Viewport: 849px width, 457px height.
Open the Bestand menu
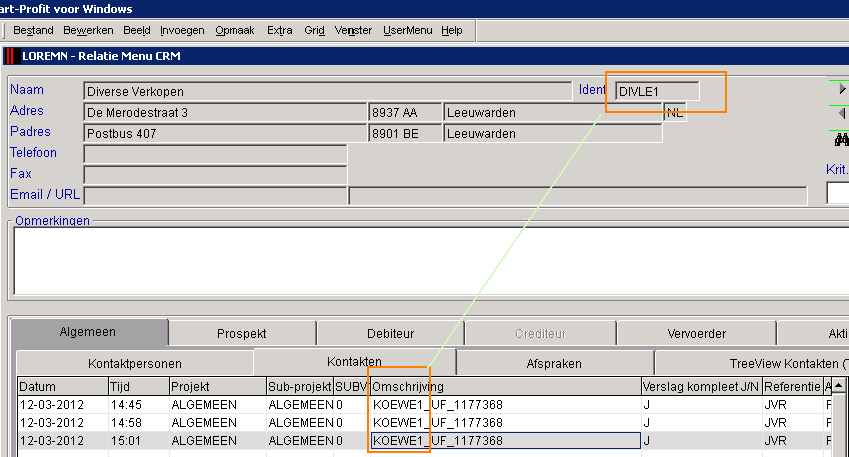pos(33,30)
